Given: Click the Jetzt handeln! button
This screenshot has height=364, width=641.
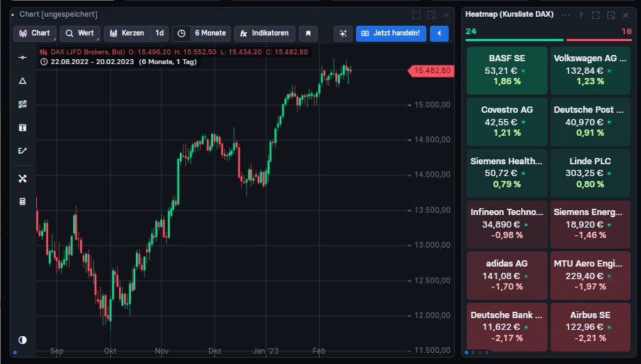Looking at the screenshot, I should point(391,33).
